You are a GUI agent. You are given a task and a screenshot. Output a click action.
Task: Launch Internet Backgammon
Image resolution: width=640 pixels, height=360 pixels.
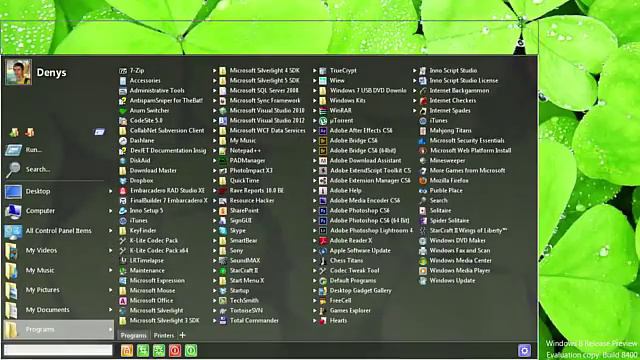459,91
